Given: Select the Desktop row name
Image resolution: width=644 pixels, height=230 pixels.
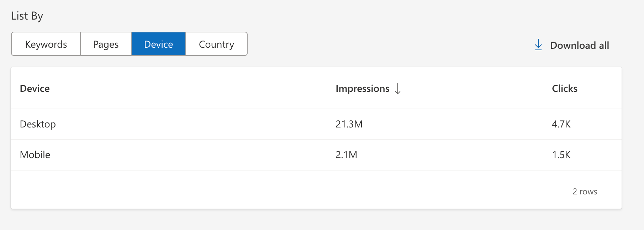Looking at the screenshot, I should pyautogui.click(x=38, y=124).
